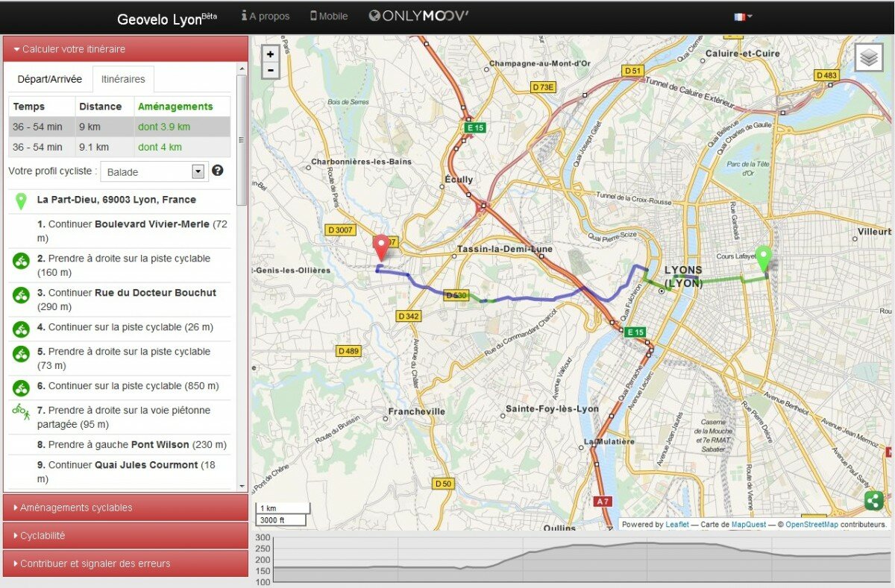
Task: Zoom out the map with minus button
Action: click(x=270, y=71)
